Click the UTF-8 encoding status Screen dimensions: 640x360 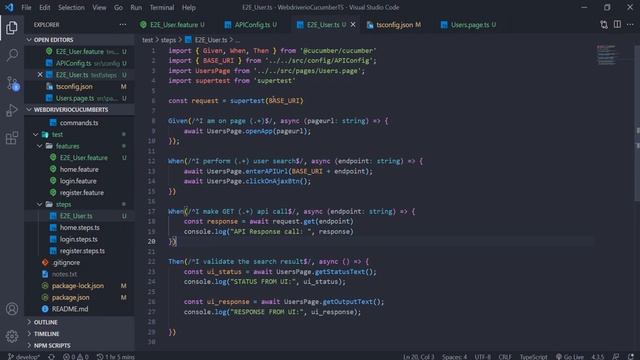[482, 356]
